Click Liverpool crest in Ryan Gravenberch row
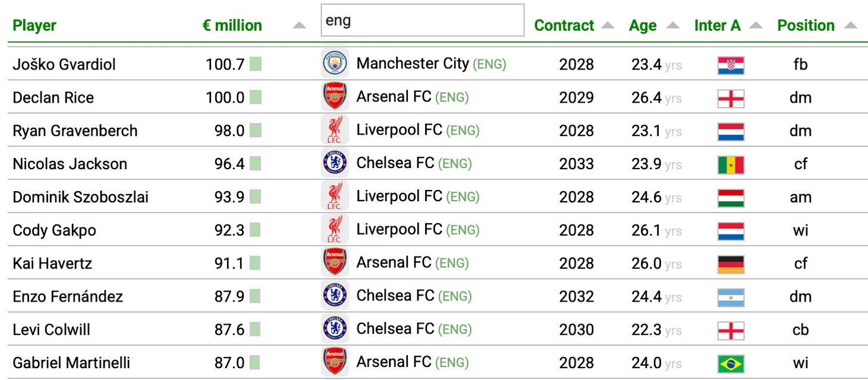Viewport: 868px width, 380px height. (x=335, y=131)
